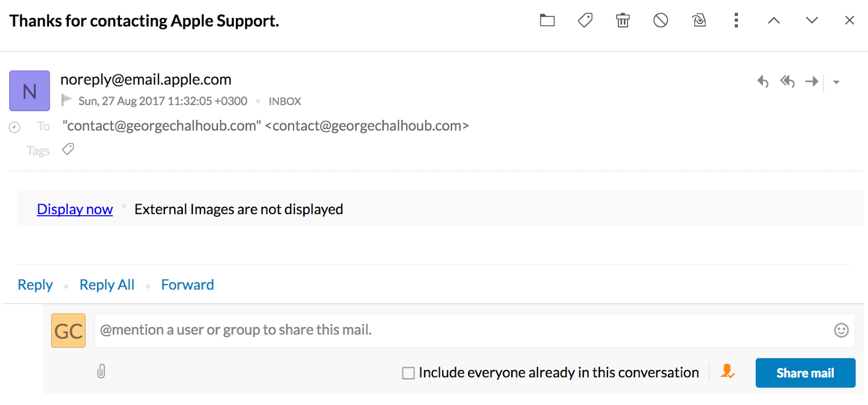Add a tag using the Tags row icon

(68, 149)
